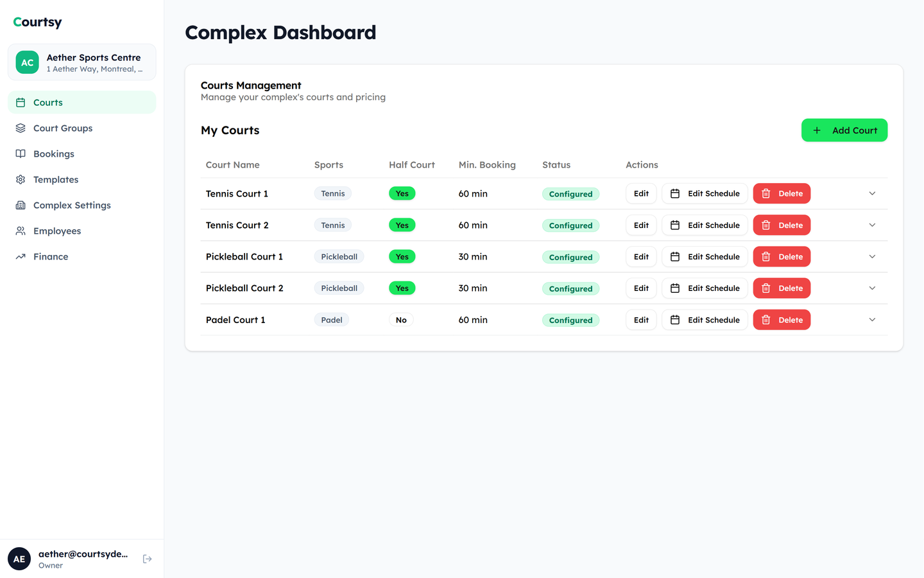Click calendar icon in Pickleball Court 1 row
This screenshot has width=924, height=578.
pos(675,257)
